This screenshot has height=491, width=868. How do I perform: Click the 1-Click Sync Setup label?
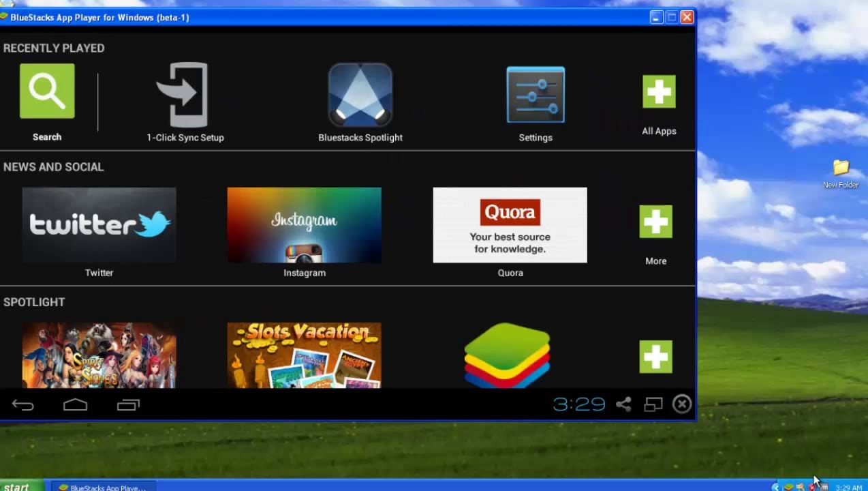coord(185,138)
